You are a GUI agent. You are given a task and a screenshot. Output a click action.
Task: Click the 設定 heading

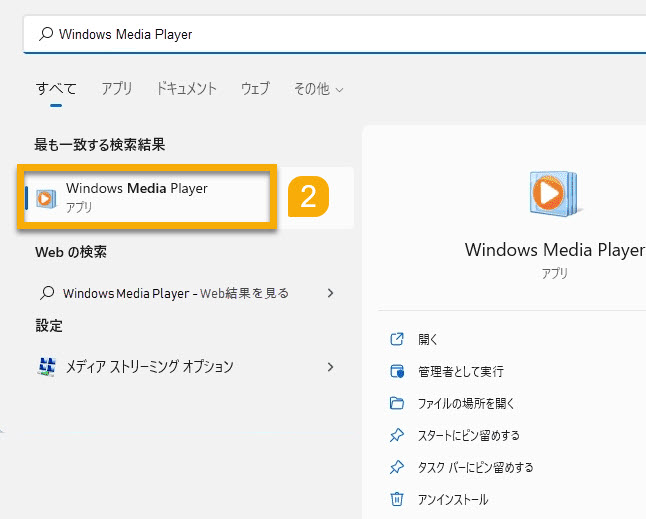[49, 326]
